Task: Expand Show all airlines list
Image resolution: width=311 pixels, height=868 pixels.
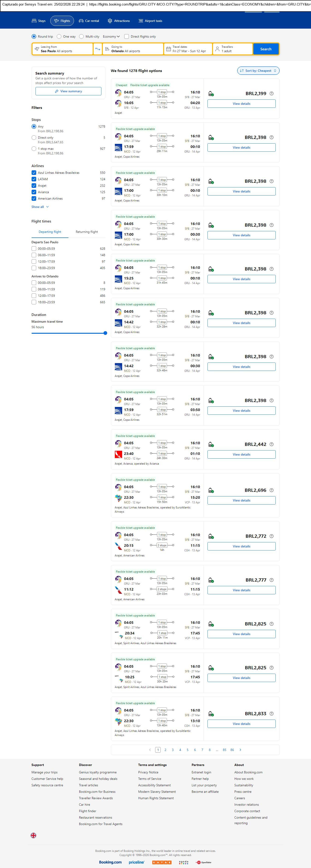Action: coord(40,207)
